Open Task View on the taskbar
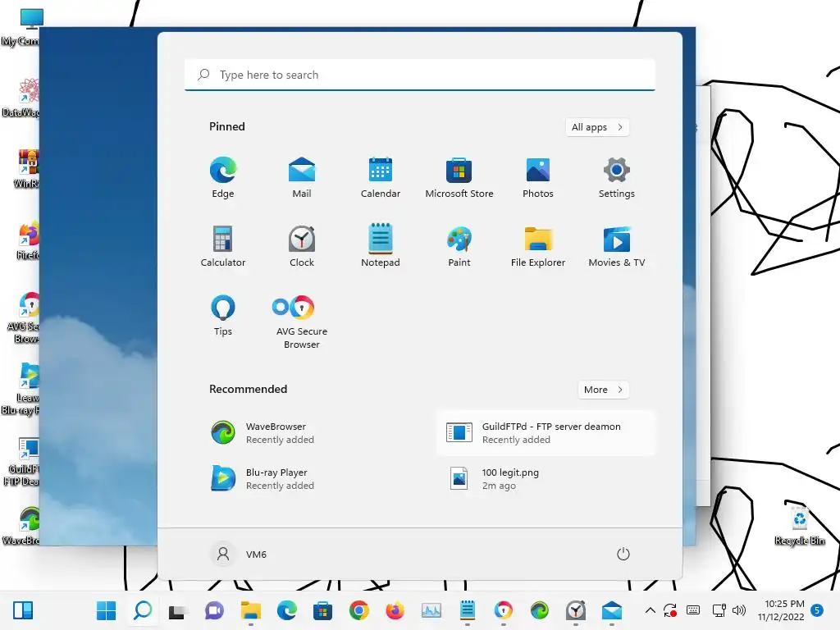The width and height of the screenshot is (840, 630). 177,610
